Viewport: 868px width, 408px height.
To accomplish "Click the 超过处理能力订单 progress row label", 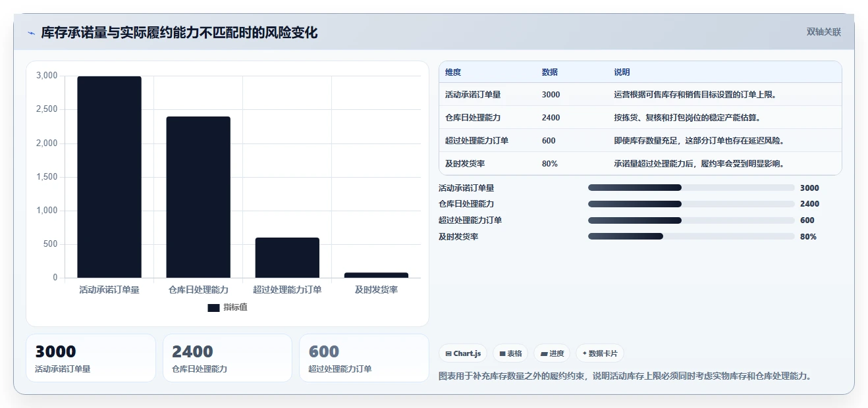I will pyautogui.click(x=470, y=220).
